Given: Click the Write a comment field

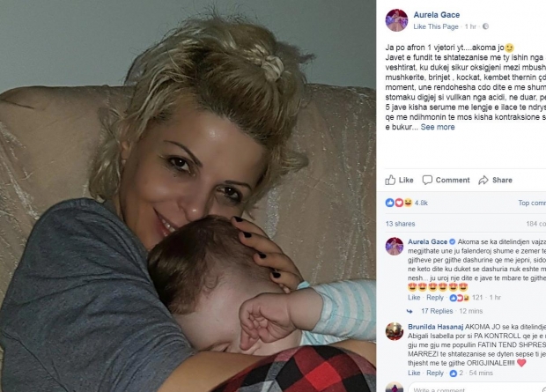Looking at the screenshot, I should coord(476,388).
